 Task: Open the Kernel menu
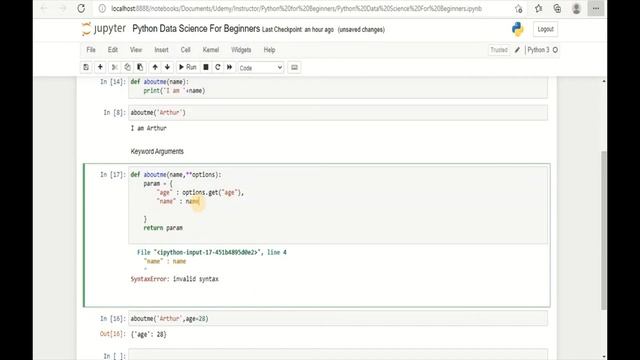[211, 50]
